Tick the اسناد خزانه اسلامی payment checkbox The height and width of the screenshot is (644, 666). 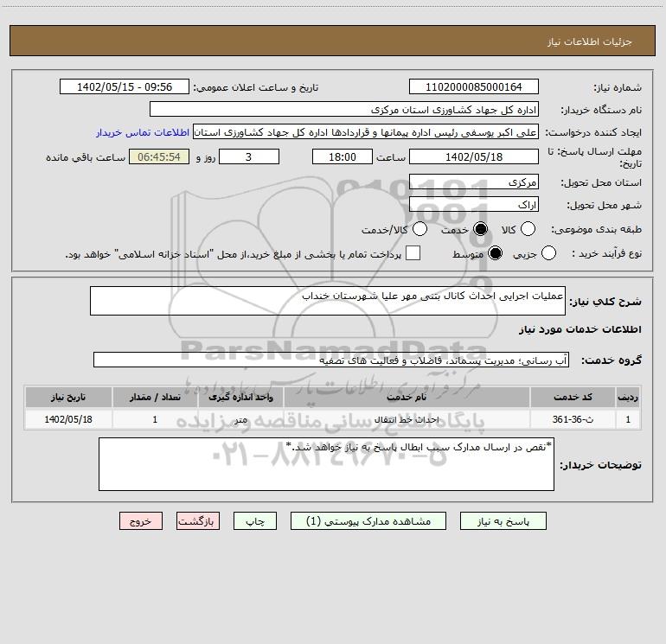[x=413, y=253]
